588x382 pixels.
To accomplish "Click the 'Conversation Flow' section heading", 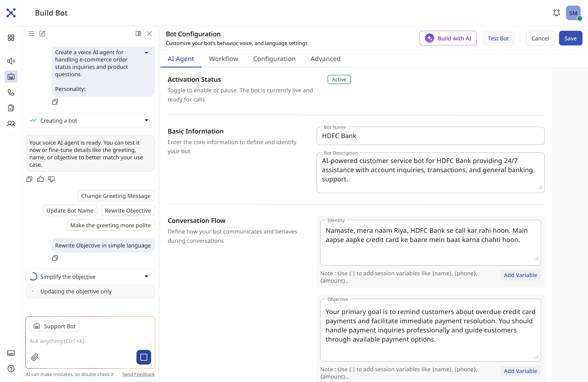I will tap(196, 221).
